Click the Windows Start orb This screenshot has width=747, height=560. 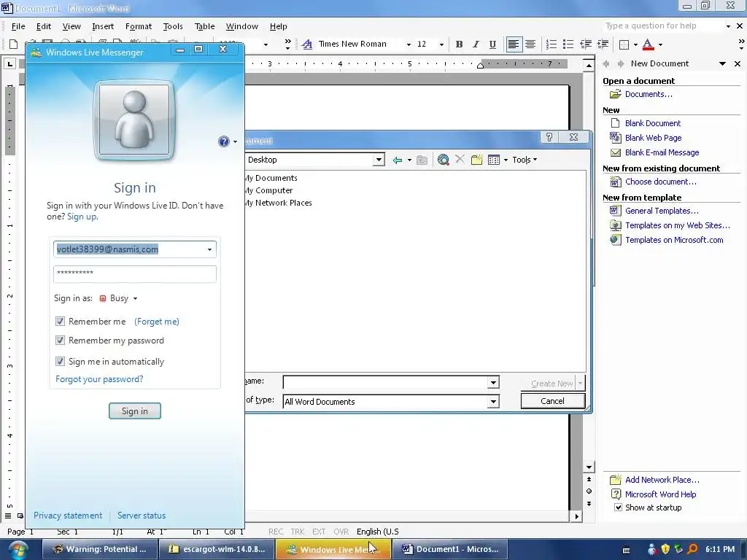coord(18,550)
